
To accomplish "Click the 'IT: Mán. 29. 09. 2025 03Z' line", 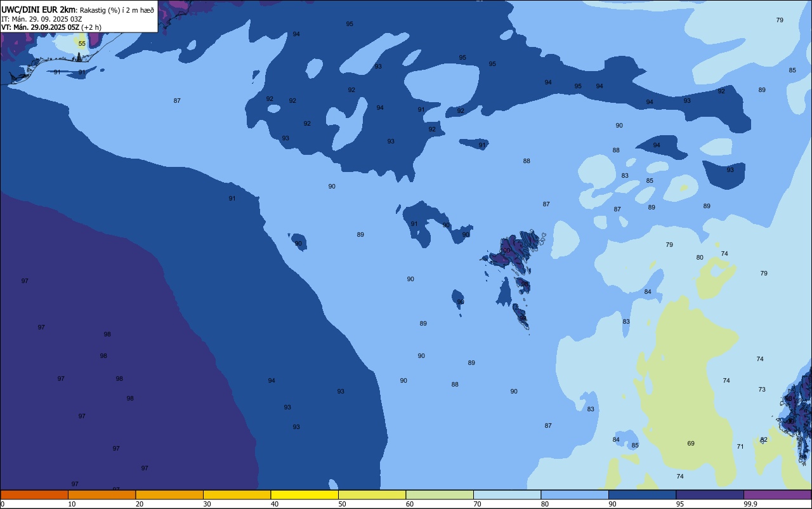I will point(42,19).
